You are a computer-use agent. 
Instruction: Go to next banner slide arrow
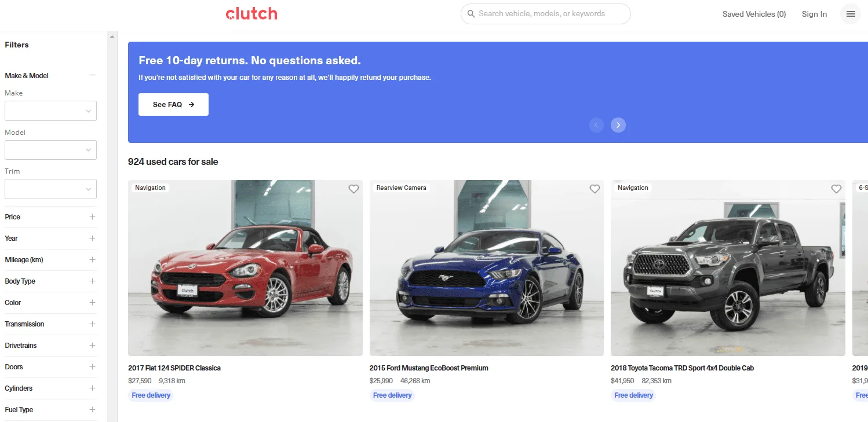(618, 125)
